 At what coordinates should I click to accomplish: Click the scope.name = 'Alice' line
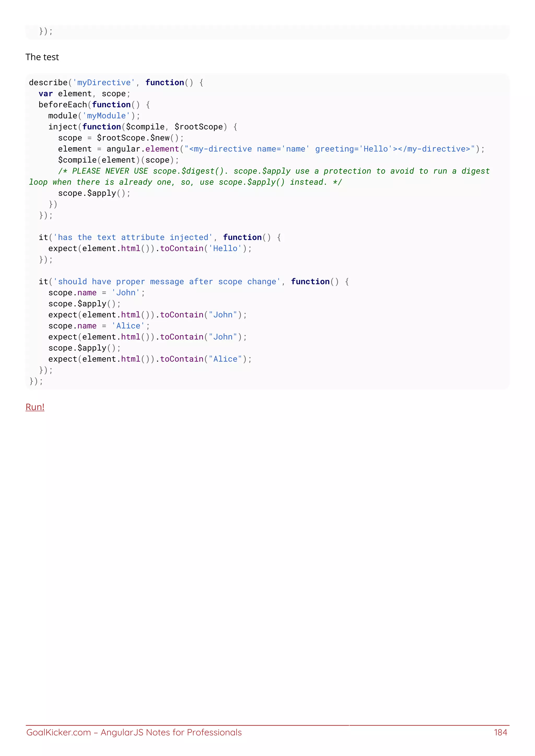coord(99,326)
